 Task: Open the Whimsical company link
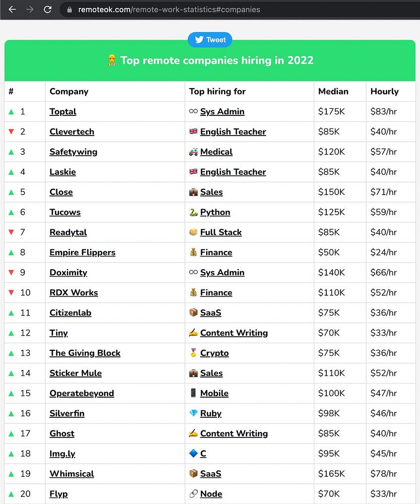tap(72, 473)
